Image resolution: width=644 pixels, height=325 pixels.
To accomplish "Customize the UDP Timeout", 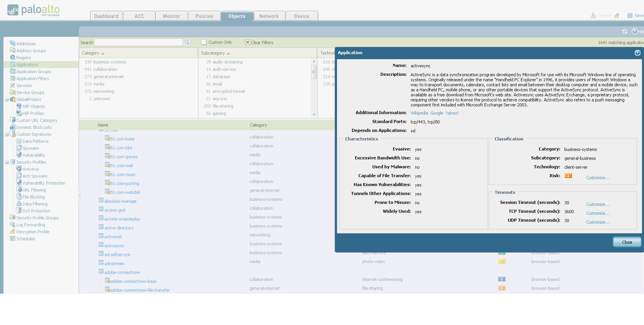I will click(x=598, y=222).
